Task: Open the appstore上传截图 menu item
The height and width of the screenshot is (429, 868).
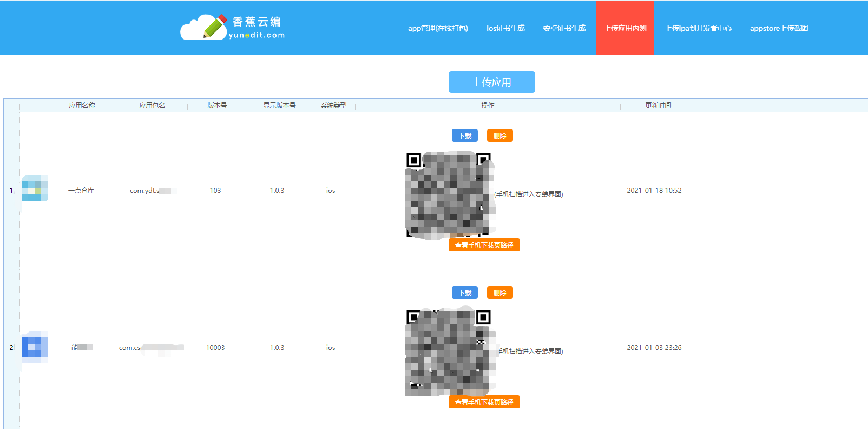Action: point(779,28)
